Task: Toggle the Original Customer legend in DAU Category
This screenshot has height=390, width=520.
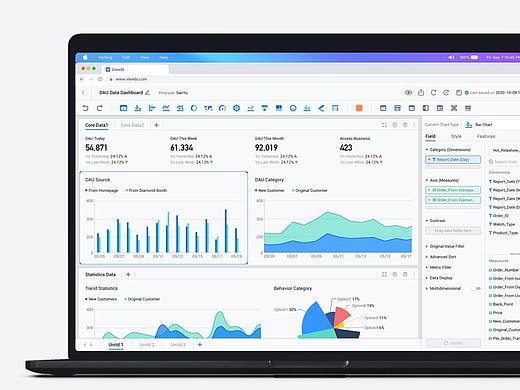Action: (310, 190)
